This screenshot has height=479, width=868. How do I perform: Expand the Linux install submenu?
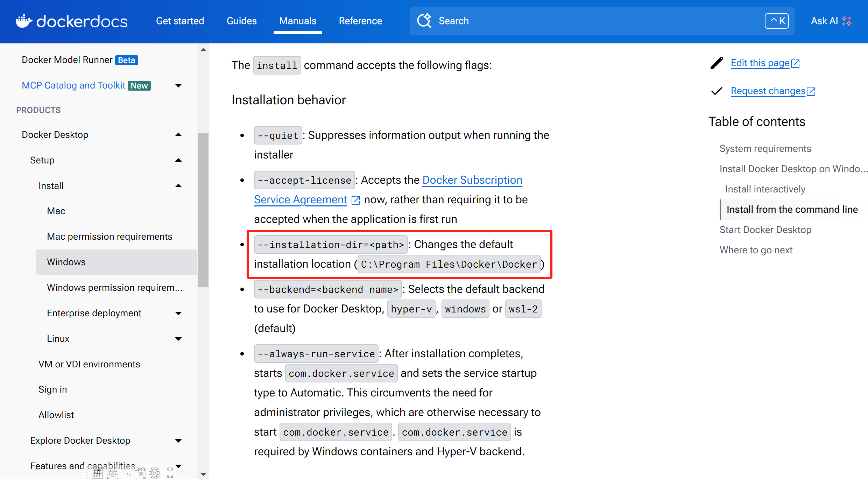178,339
